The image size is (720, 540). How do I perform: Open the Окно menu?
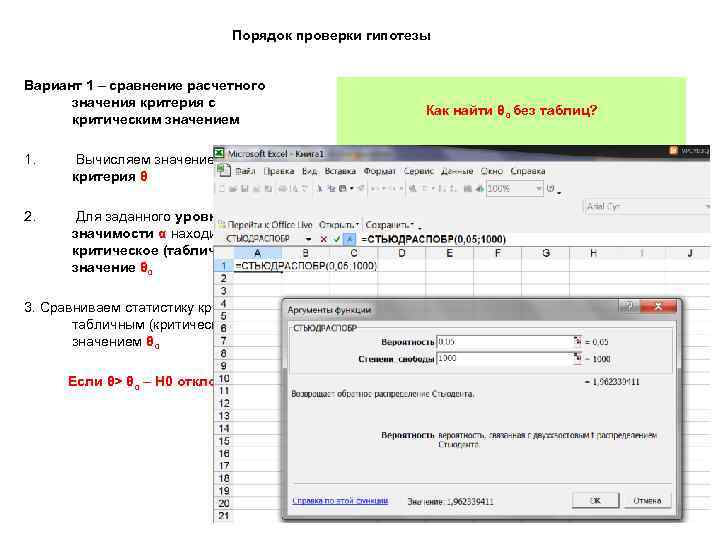(x=491, y=171)
